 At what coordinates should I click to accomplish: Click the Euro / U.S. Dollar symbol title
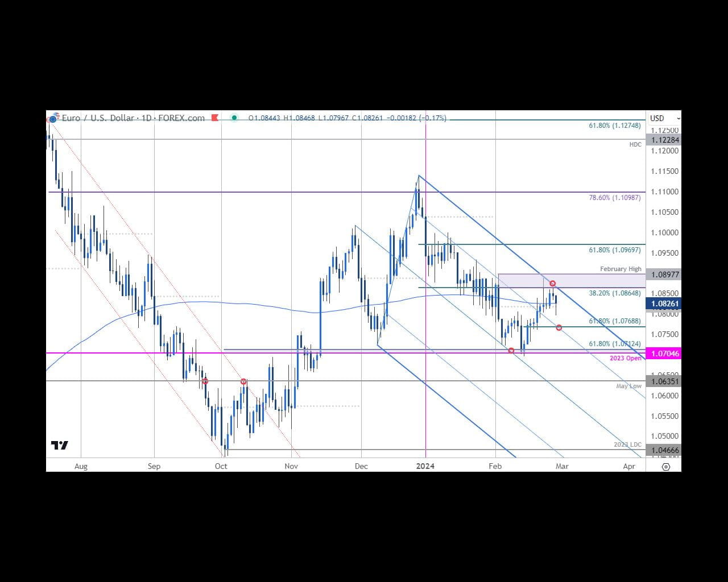pos(99,118)
